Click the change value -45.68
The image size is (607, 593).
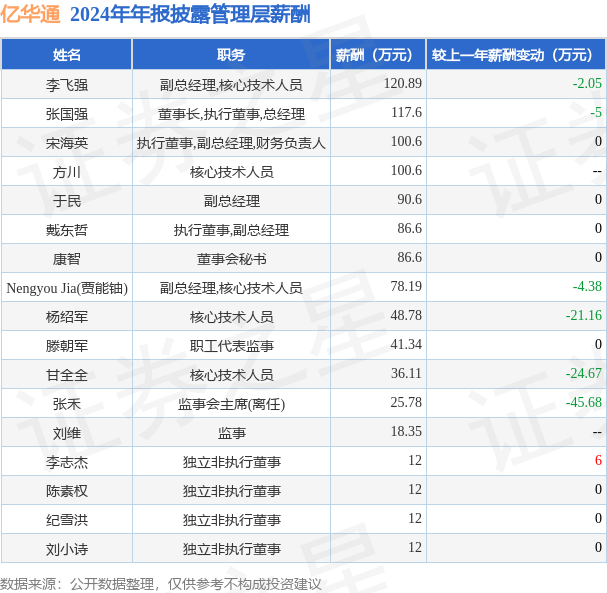pos(584,403)
